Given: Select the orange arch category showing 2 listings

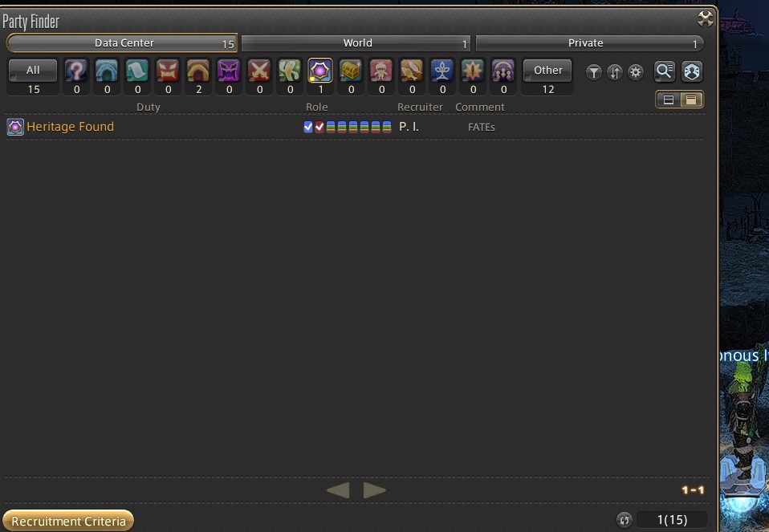Looking at the screenshot, I should [198, 71].
